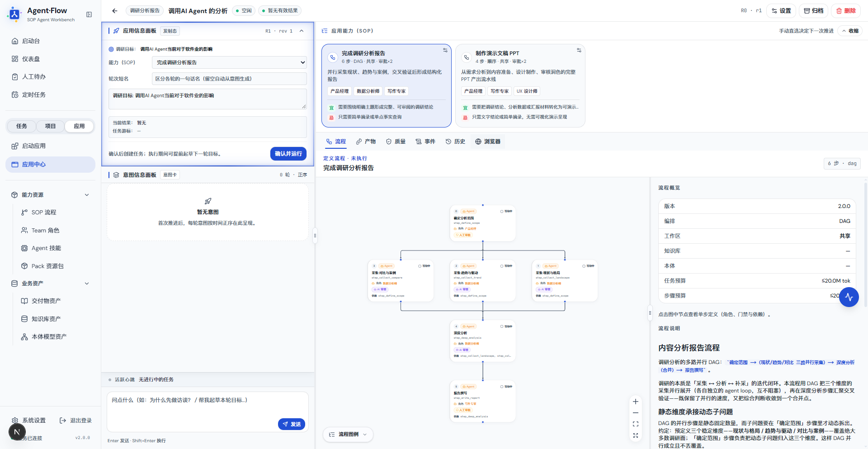
Task: Zoom in on the flow canvas
Action: (635, 402)
